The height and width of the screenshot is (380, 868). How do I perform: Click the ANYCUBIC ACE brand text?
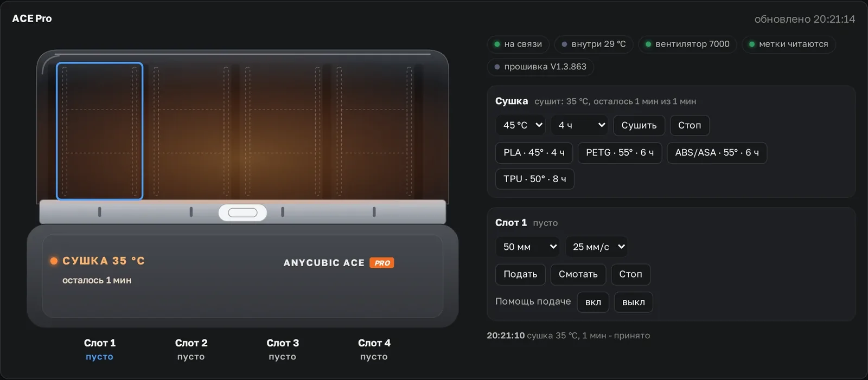(324, 263)
